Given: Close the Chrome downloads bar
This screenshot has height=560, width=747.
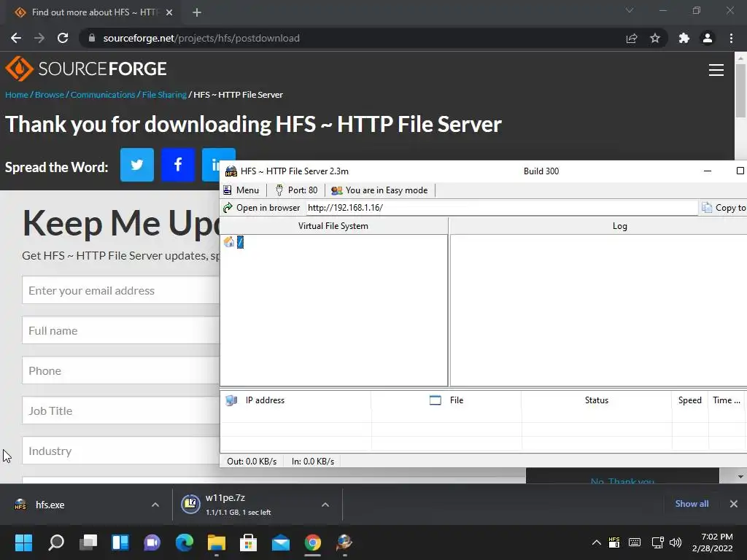Looking at the screenshot, I should click(x=734, y=504).
